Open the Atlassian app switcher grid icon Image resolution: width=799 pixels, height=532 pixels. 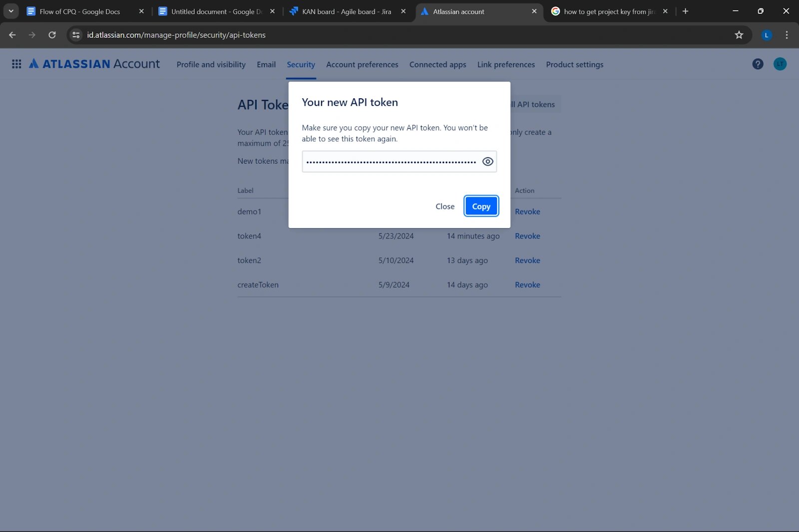click(16, 64)
